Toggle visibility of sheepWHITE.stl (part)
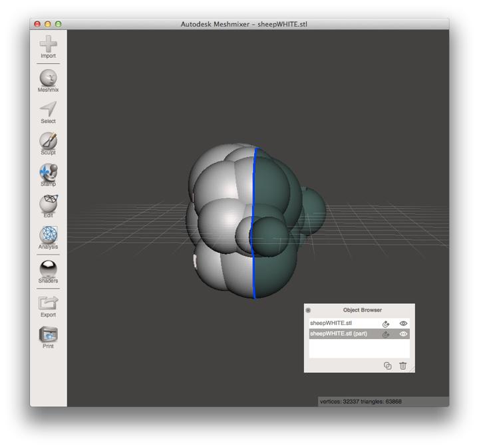Screen dimensions: 479x448 tap(403, 334)
